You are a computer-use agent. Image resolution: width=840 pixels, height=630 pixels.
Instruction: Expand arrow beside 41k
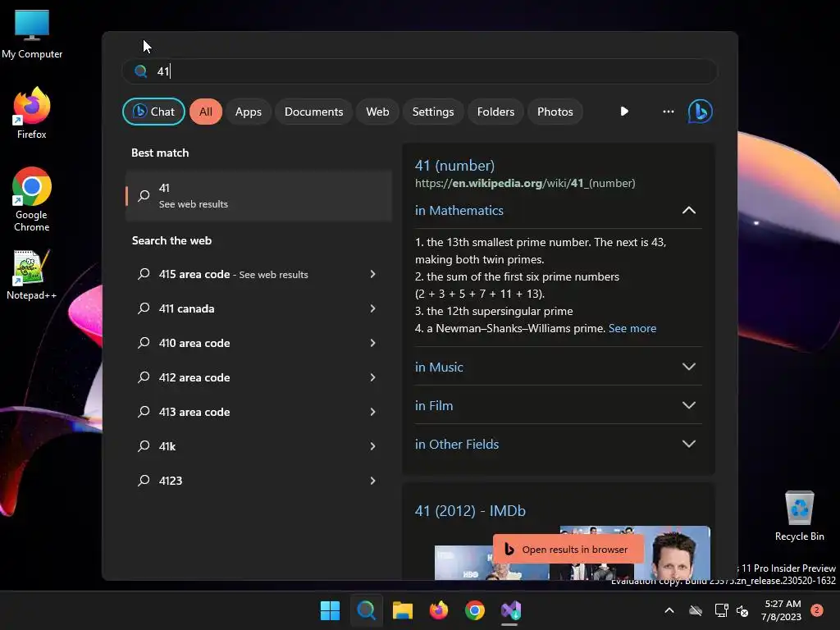coord(373,446)
